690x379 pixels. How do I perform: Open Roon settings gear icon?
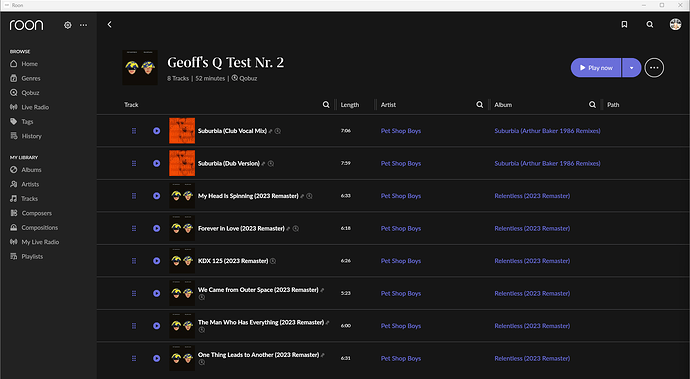pyautogui.click(x=68, y=25)
